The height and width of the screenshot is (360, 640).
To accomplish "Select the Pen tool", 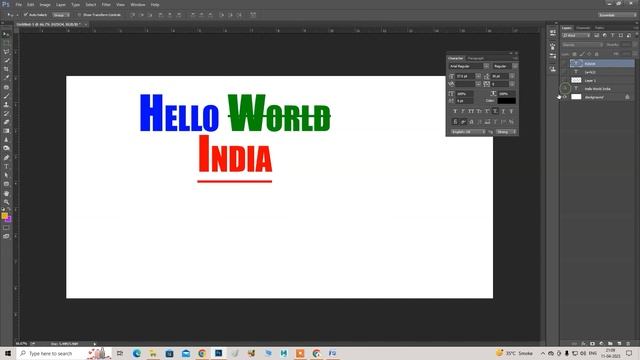I will (x=6, y=158).
